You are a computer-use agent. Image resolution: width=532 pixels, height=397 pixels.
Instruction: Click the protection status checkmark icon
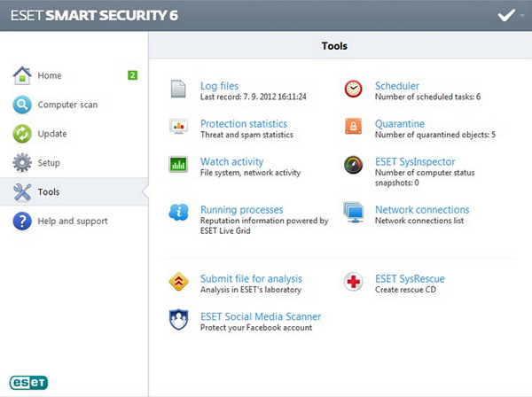click(x=506, y=15)
